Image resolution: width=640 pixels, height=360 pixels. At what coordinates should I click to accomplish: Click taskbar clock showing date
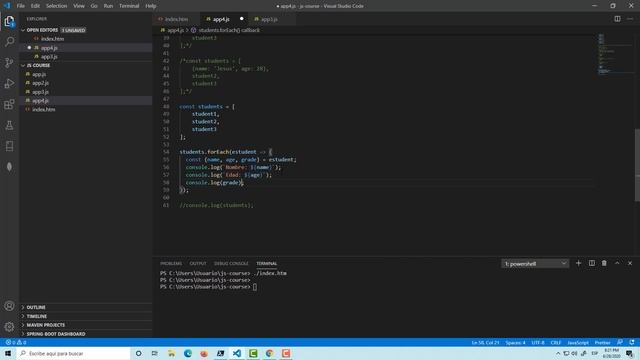pyautogui.click(x=611, y=353)
